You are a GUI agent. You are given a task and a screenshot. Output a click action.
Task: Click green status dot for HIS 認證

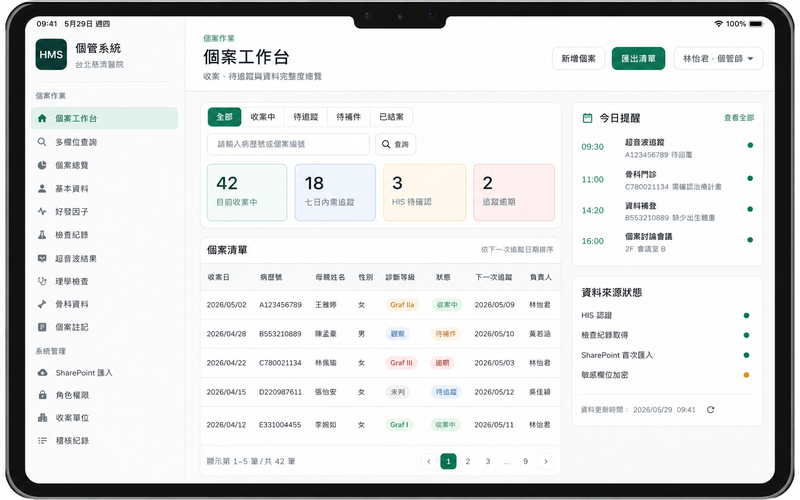tap(746, 315)
